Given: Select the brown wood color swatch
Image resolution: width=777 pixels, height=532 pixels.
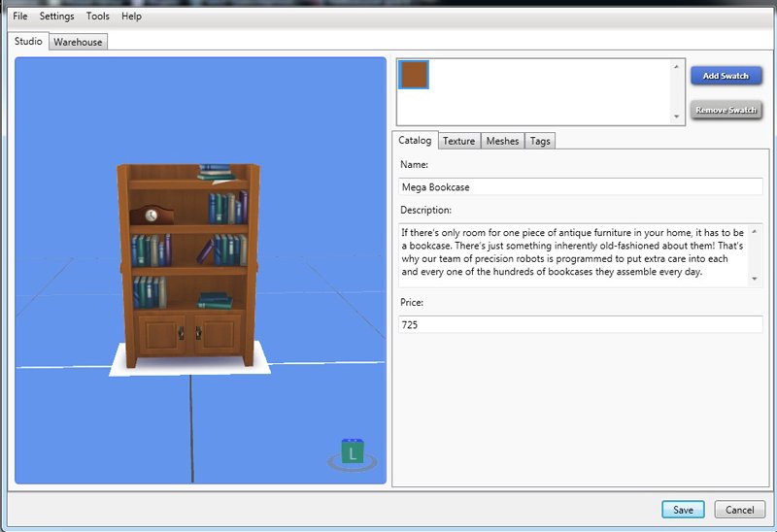Looking at the screenshot, I should pos(414,75).
